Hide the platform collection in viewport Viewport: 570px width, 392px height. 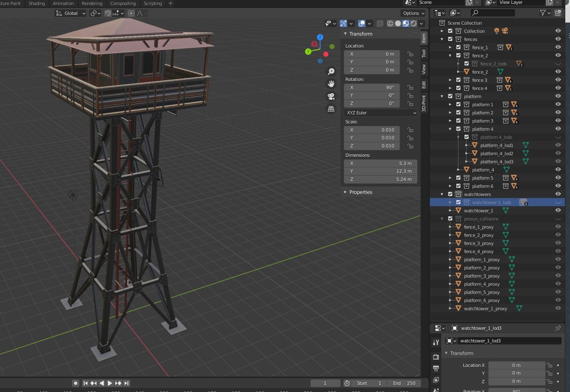[x=558, y=96]
